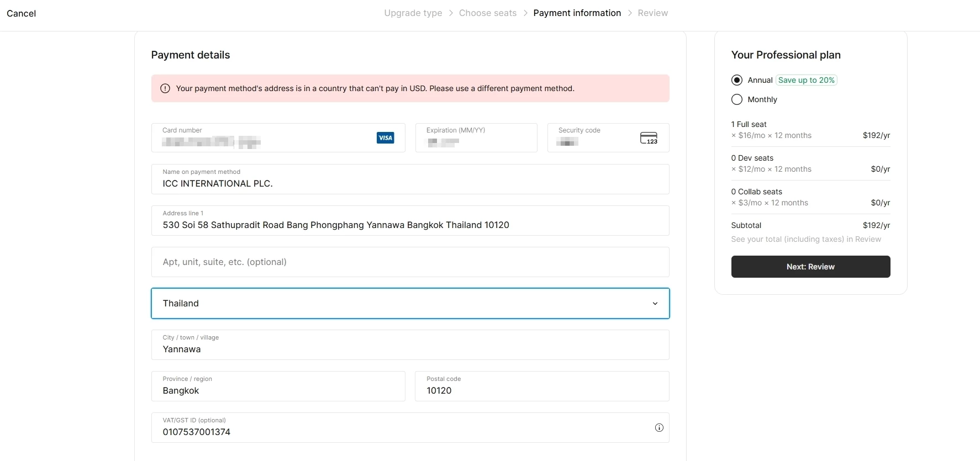Click the Expiration (MM/YY) field
980x461 pixels.
[x=476, y=137]
